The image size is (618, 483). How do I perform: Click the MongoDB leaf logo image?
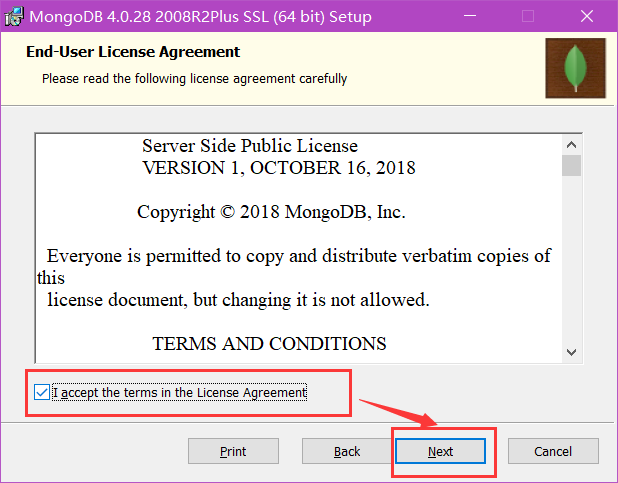click(x=575, y=68)
